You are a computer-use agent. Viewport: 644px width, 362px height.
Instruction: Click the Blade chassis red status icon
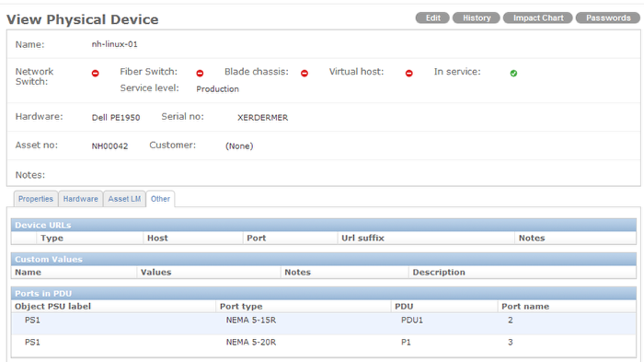pos(305,73)
